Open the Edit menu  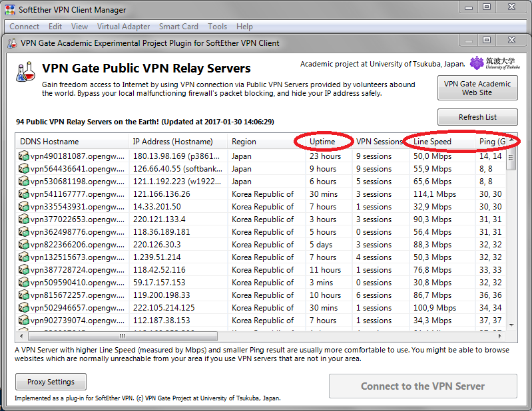[55, 27]
